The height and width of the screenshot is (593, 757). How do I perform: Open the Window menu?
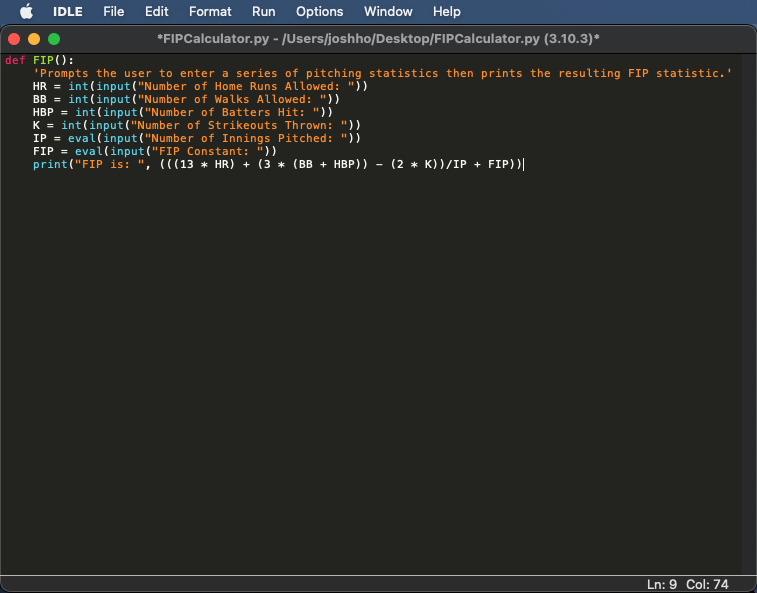[388, 12]
